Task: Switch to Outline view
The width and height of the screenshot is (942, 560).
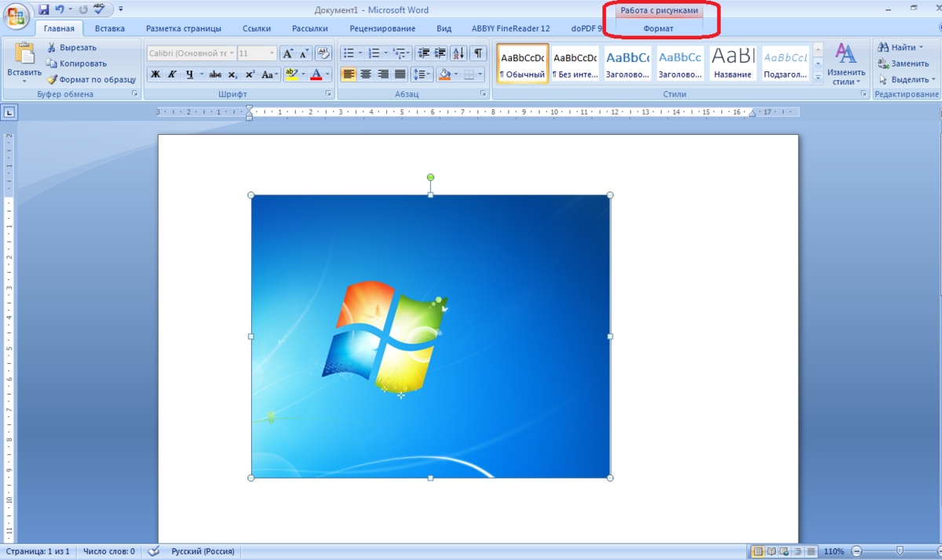Action: pos(798,551)
